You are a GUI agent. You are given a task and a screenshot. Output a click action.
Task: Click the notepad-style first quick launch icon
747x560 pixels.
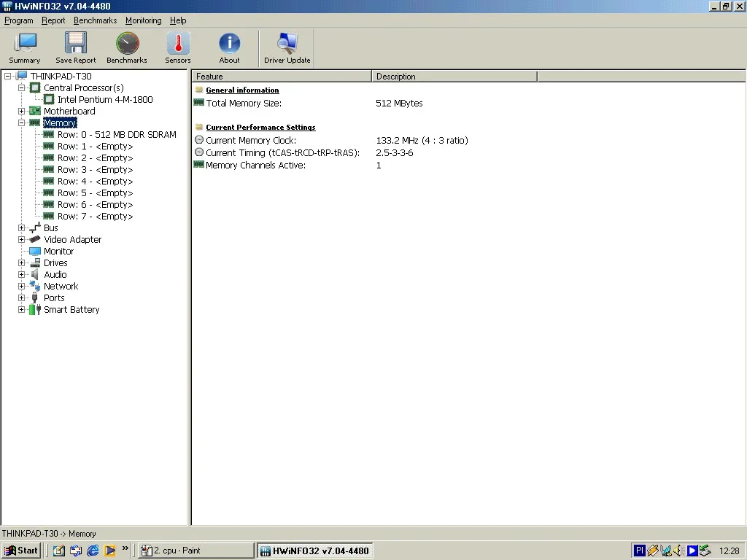click(58, 551)
